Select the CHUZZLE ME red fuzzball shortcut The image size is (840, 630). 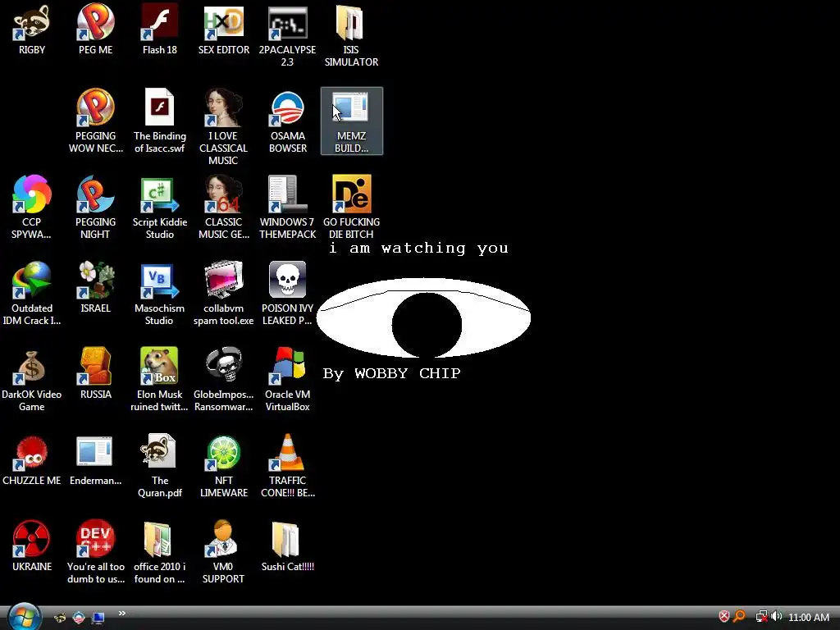tap(32, 460)
